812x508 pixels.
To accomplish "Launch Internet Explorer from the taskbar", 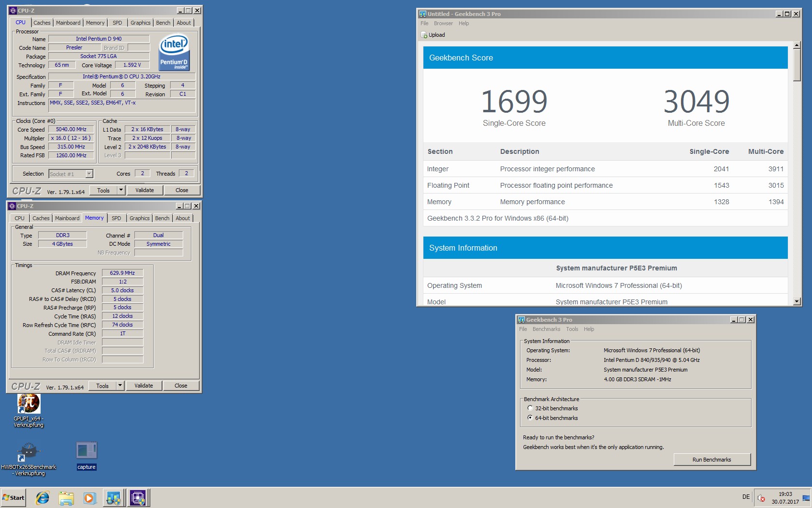I will tap(43, 498).
